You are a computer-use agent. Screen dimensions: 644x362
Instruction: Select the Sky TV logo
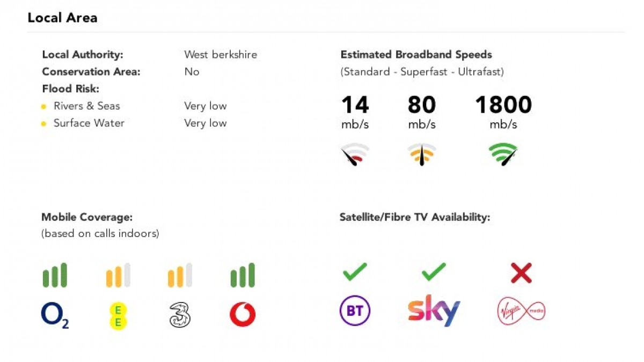434,310
